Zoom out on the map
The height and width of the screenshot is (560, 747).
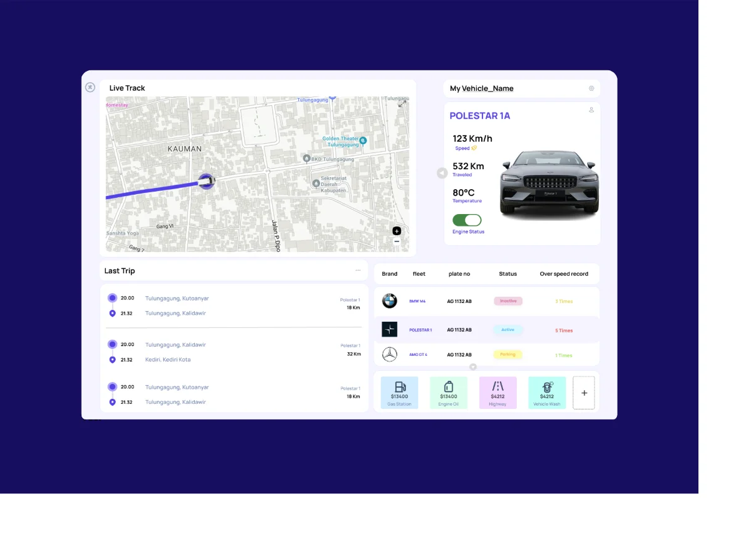(x=397, y=241)
